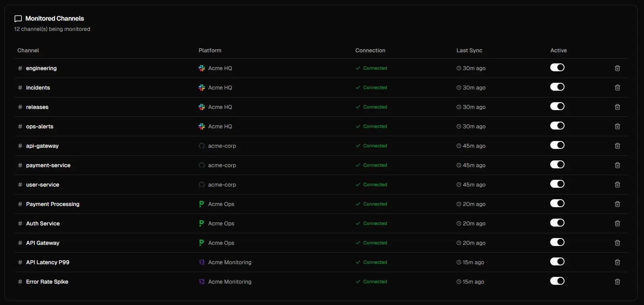Click GitHub icon in payment-service row
This screenshot has width=644, height=305.
[202, 165]
